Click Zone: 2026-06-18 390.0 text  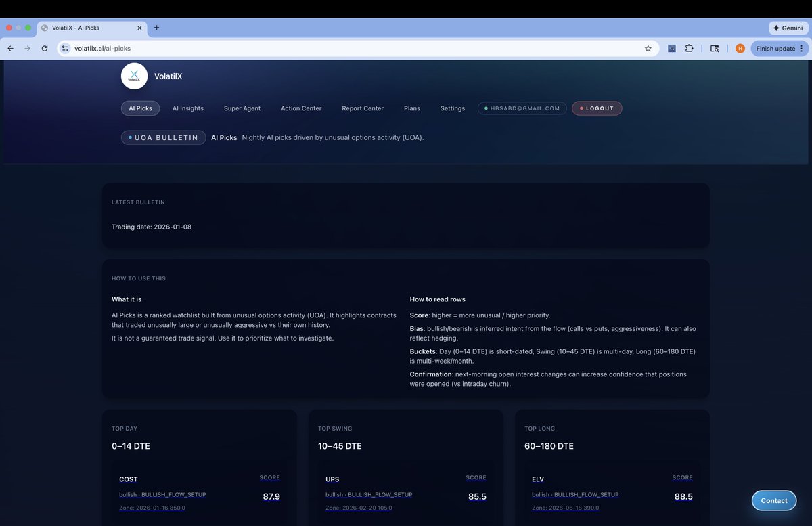pos(566,508)
